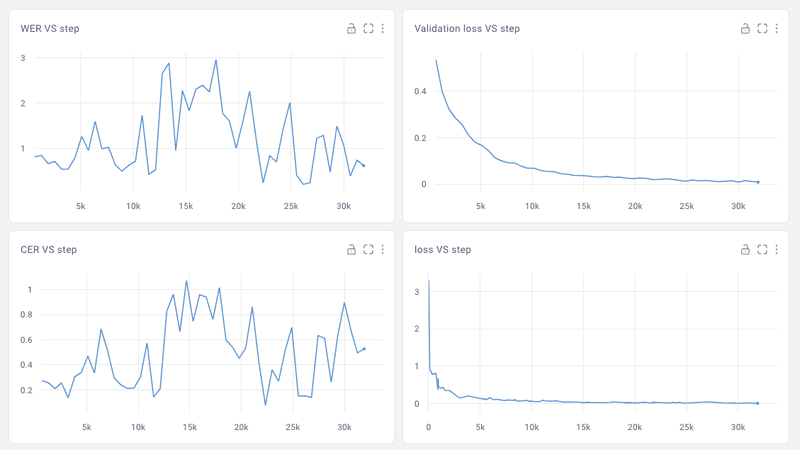Toggle lock on CER VS step panel

[351, 249]
